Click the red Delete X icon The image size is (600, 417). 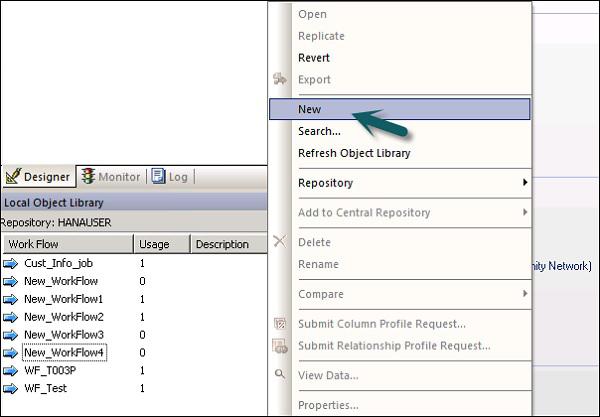(280, 242)
